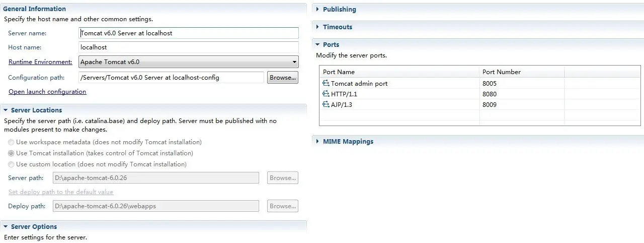Select the HTTP/1.1 port name text
The image size is (644, 243).
344,94
